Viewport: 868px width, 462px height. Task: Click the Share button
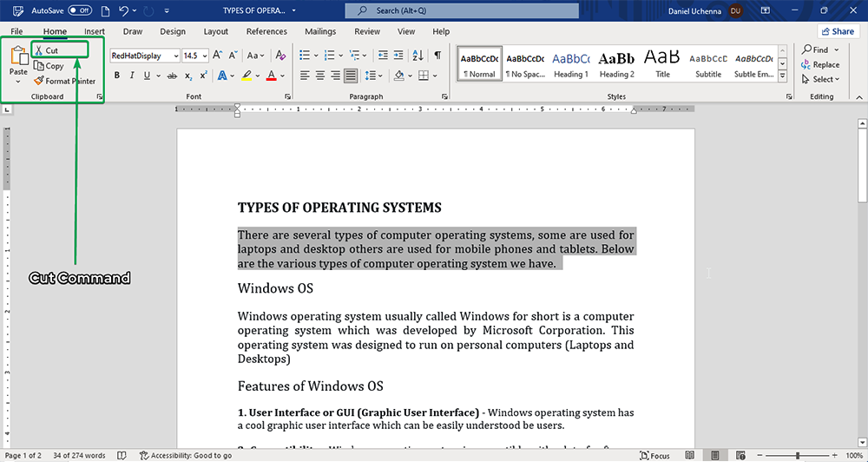coord(837,31)
